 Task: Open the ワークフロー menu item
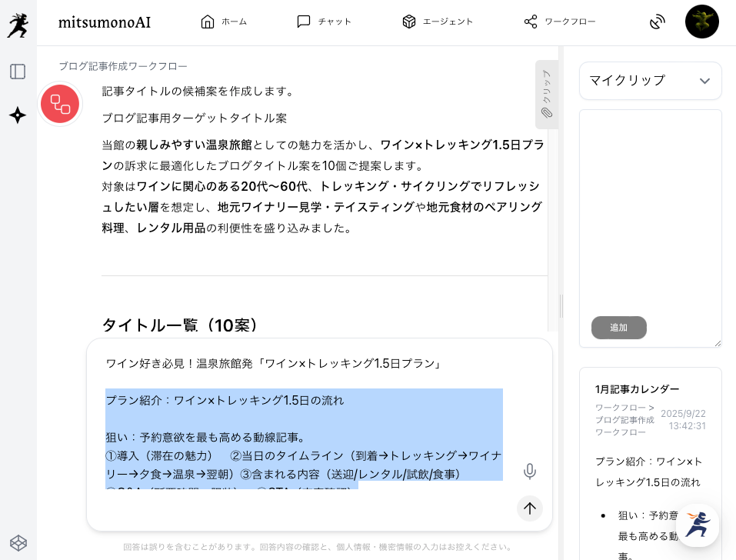click(x=559, y=22)
